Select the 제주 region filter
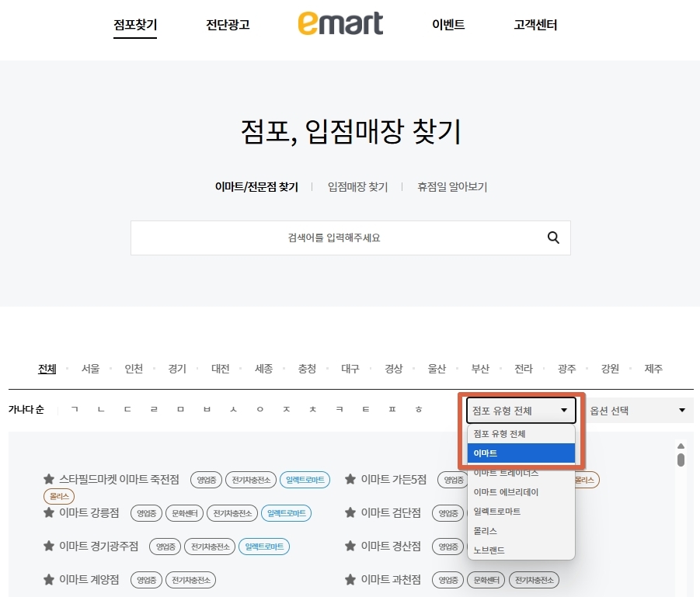This screenshot has height=597, width=700. point(653,369)
